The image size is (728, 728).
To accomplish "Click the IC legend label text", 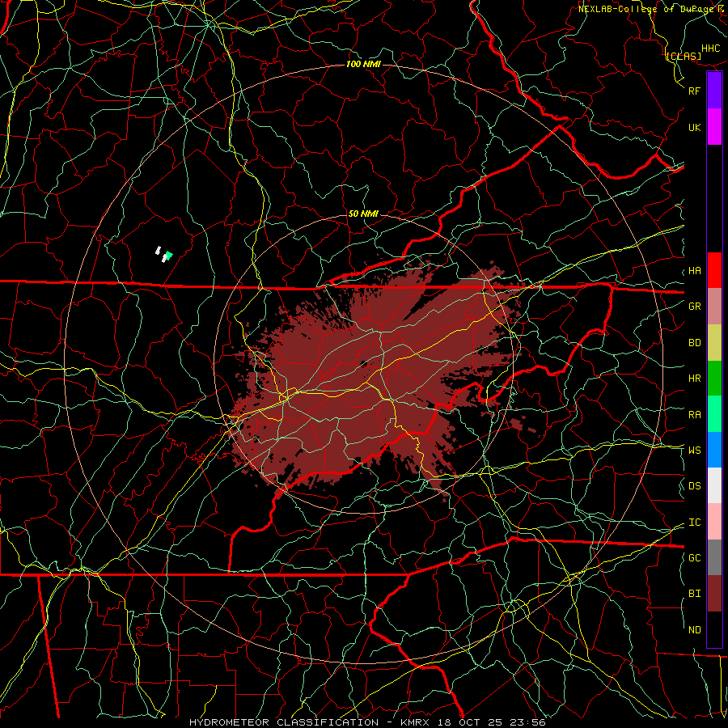I will coord(695,523).
